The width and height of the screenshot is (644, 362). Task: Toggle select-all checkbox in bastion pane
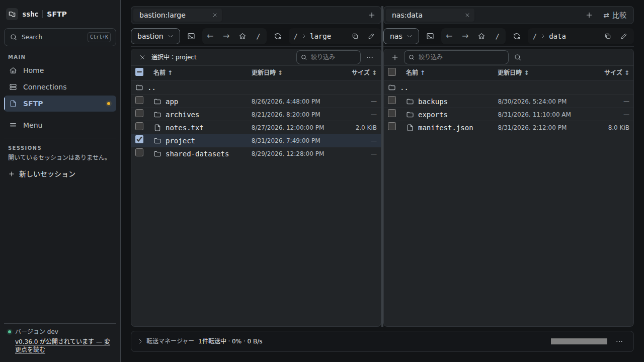coord(139,72)
